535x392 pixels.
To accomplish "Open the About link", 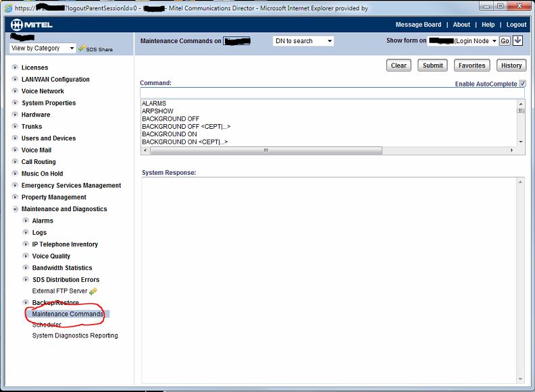I will pos(461,24).
